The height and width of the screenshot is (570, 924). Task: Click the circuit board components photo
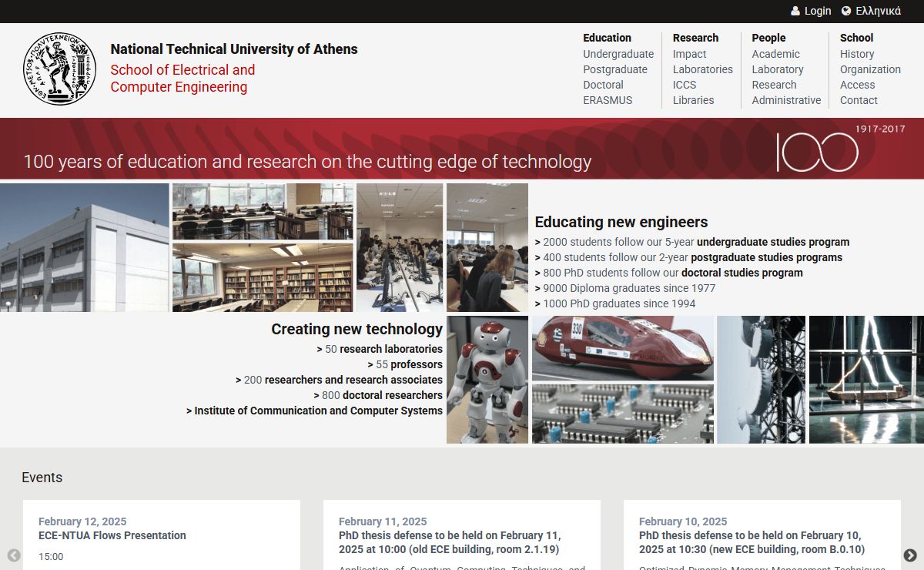point(623,414)
